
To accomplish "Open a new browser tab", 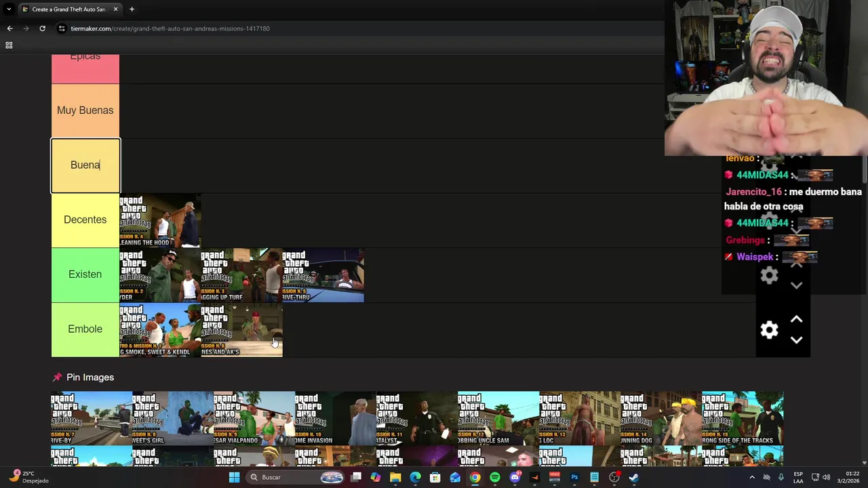I will (132, 9).
